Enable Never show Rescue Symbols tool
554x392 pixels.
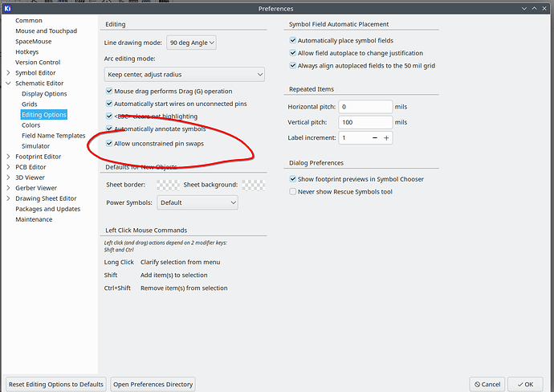(292, 192)
